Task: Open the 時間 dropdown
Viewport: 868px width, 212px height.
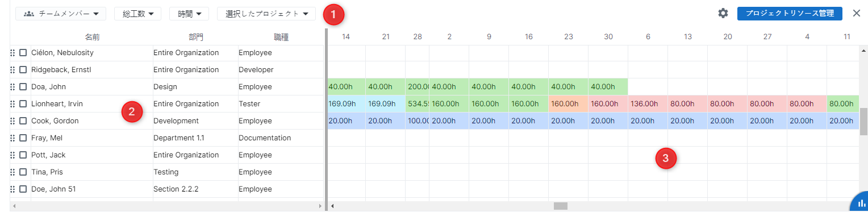Action: tap(189, 14)
